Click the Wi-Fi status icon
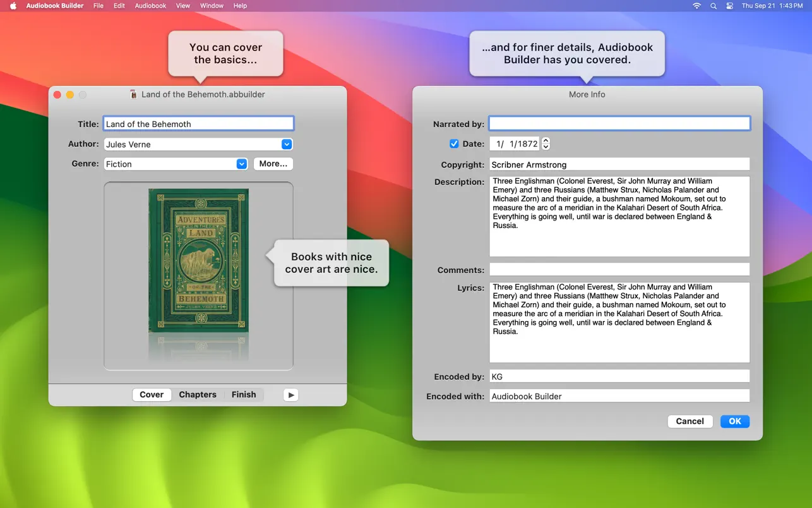Image resolution: width=812 pixels, height=508 pixels. point(697,6)
